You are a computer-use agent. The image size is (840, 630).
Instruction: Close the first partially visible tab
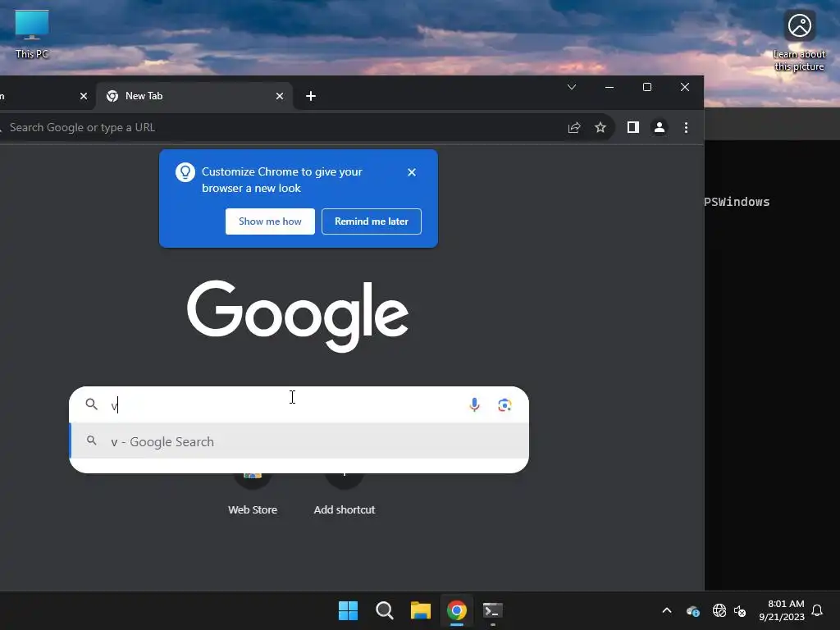pos(84,96)
